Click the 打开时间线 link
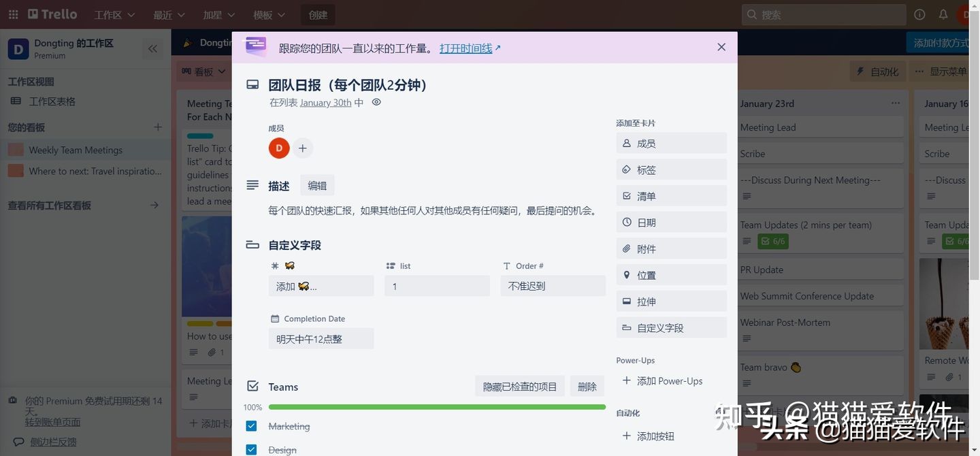980x456 pixels. (467, 48)
